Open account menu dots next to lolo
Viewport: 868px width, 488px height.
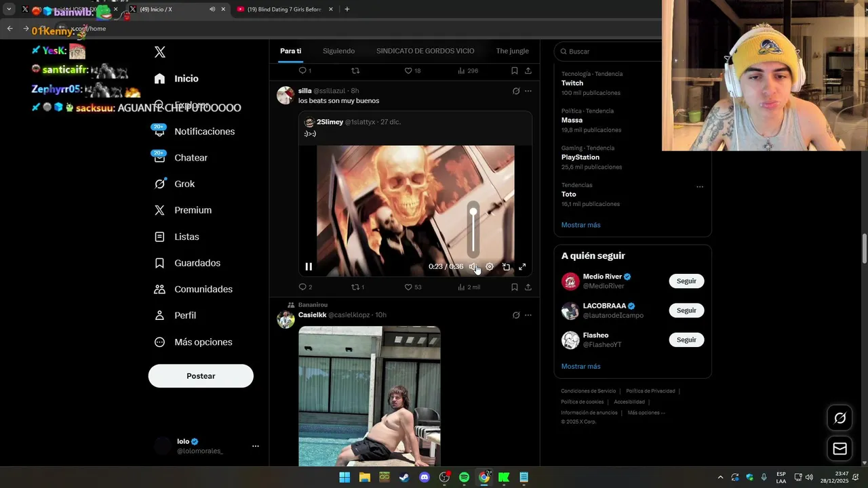click(x=256, y=446)
